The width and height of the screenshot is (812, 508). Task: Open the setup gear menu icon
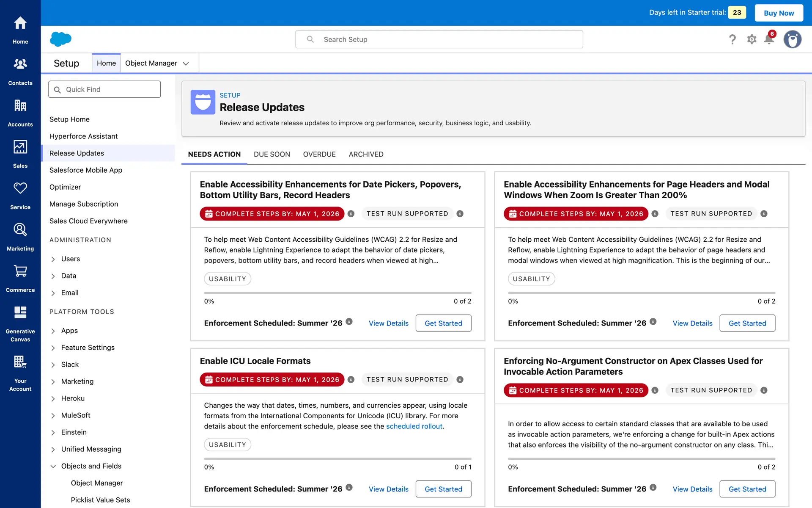coord(752,39)
